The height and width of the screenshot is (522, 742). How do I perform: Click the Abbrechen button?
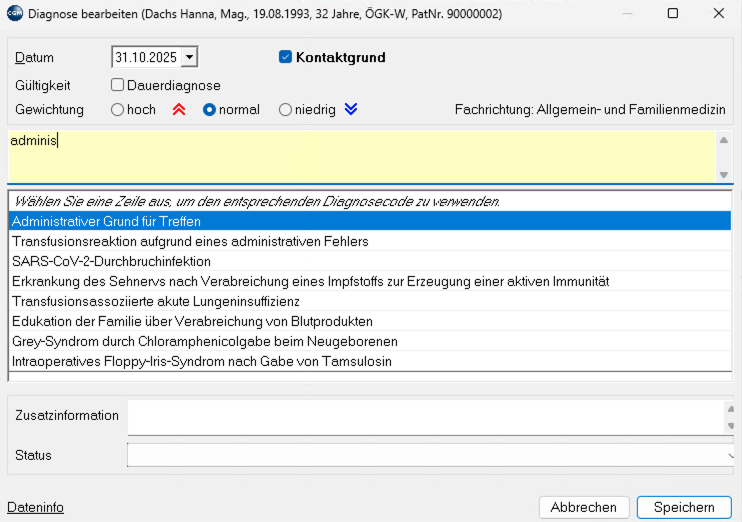pos(584,507)
